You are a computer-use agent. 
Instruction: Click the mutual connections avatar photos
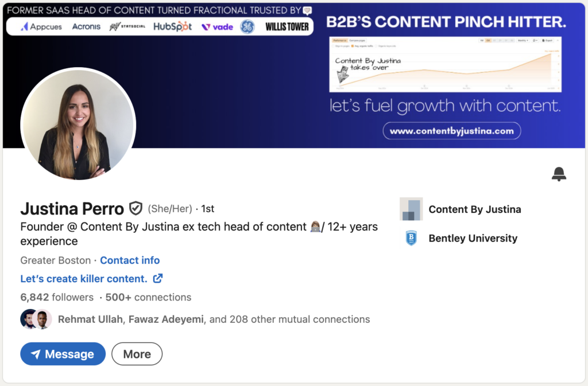[36, 319]
